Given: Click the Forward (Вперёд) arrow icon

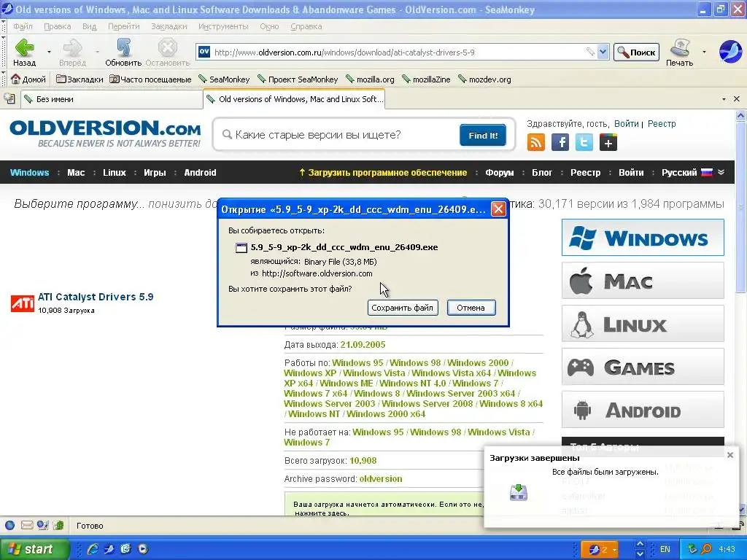Looking at the screenshot, I should pyautogui.click(x=72, y=48).
